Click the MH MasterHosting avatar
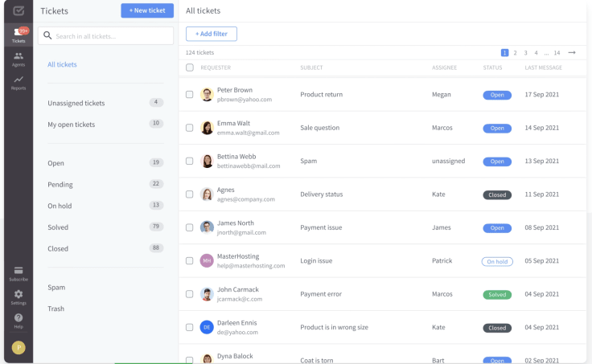 pos(207,260)
